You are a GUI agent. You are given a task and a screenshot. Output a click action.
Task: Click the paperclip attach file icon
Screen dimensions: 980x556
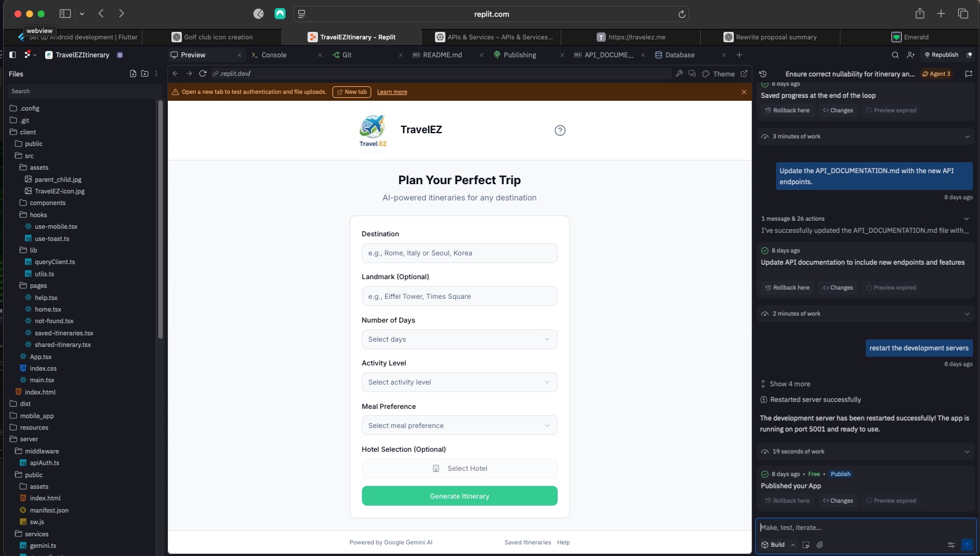pyautogui.click(x=820, y=544)
